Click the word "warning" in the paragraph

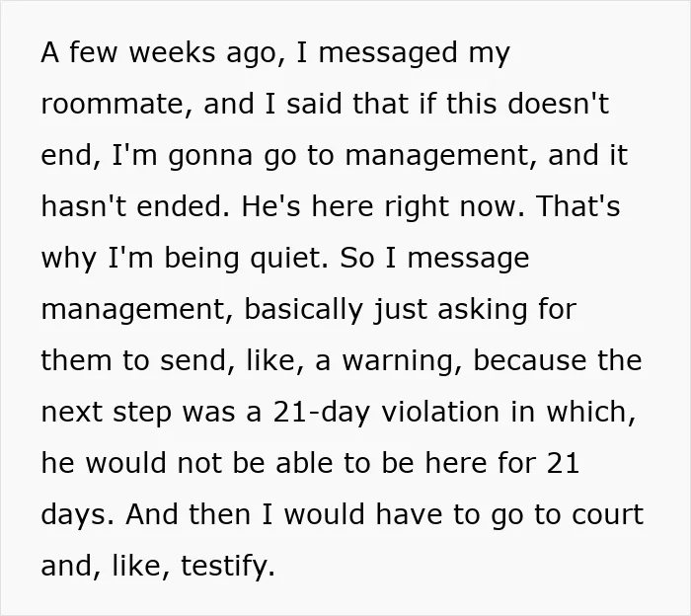tap(398, 362)
